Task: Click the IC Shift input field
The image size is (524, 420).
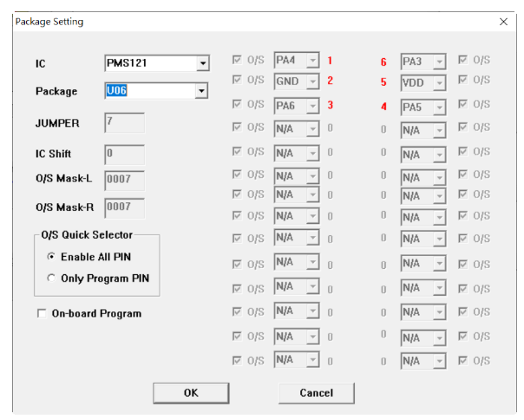Action: click(124, 154)
